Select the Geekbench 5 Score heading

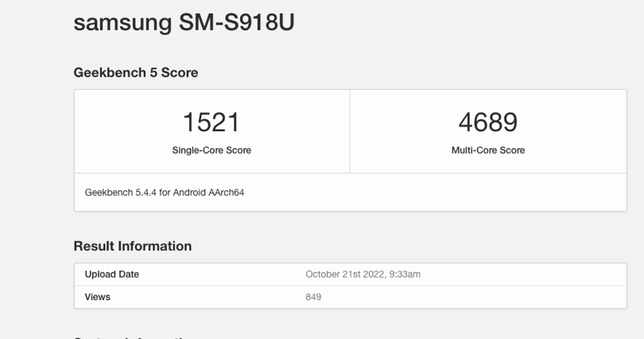(x=136, y=72)
